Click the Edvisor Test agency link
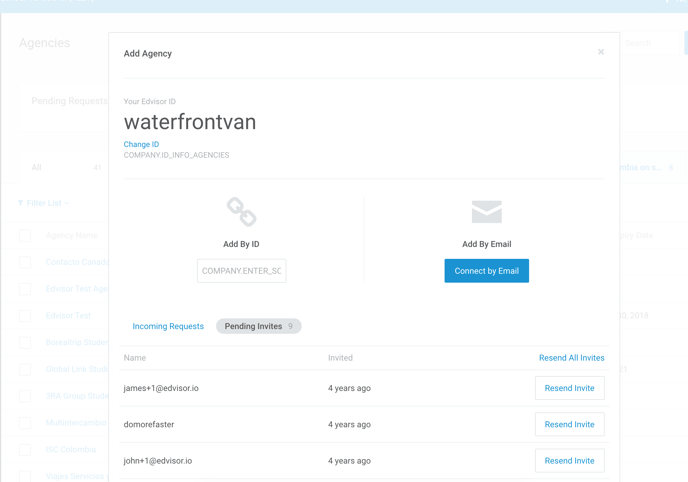Screen dimensions: 688x482 (x=68, y=316)
